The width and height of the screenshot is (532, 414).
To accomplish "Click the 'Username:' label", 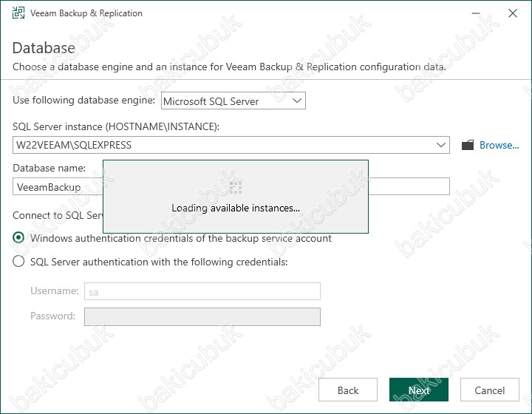I will [x=55, y=291].
